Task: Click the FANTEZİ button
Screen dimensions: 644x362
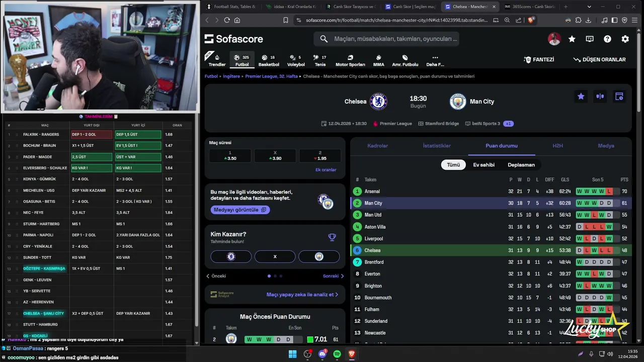Action: click(539, 59)
